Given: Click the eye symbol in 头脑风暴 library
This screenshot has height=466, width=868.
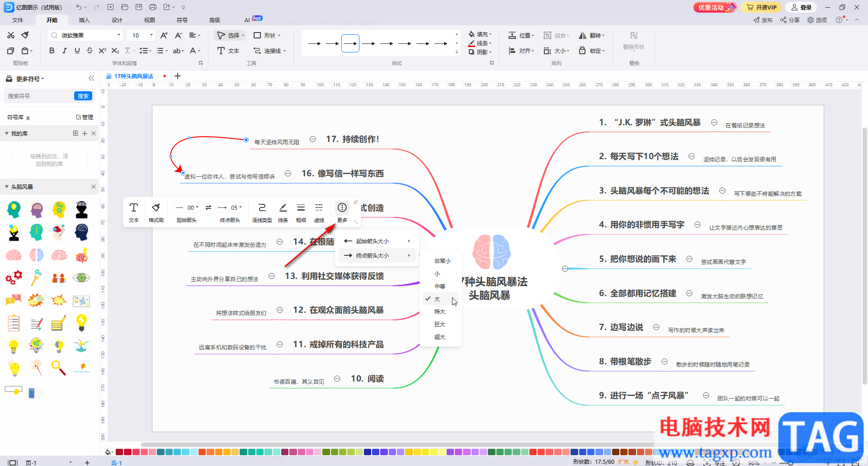Looking at the screenshot, I should tap(81, 278).
